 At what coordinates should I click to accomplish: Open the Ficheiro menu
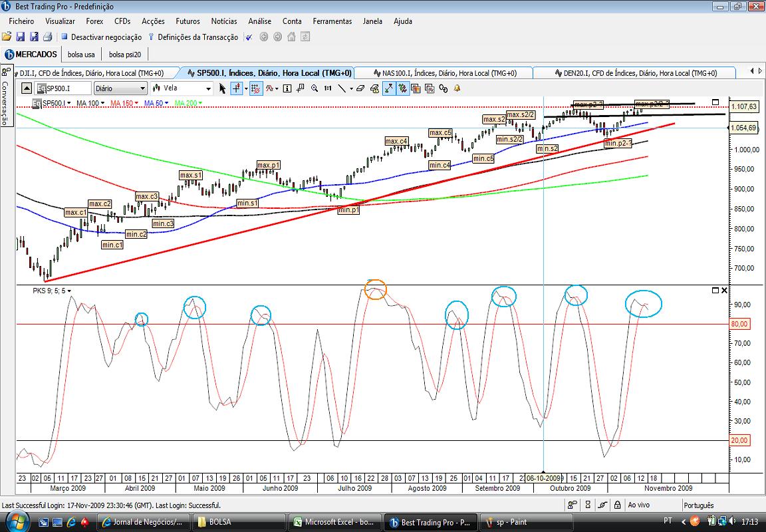(x=21, y=21)
